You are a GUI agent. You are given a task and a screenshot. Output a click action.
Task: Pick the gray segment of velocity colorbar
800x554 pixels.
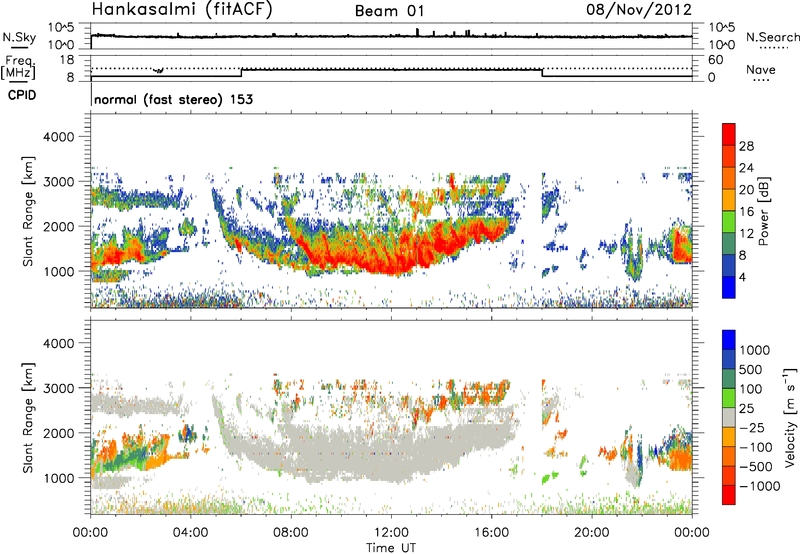729,417
